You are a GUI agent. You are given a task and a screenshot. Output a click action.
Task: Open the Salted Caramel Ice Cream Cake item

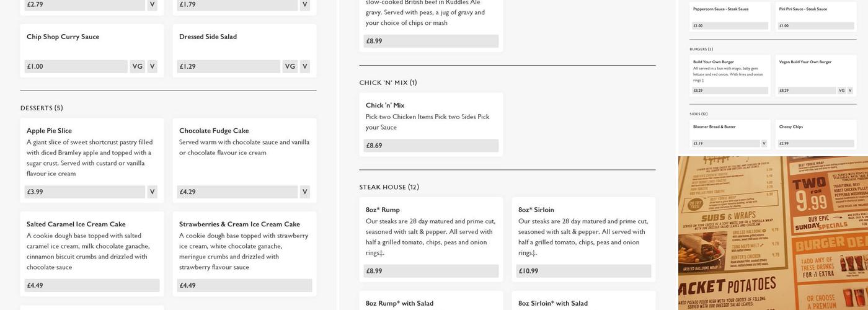(x=76, y=224)
